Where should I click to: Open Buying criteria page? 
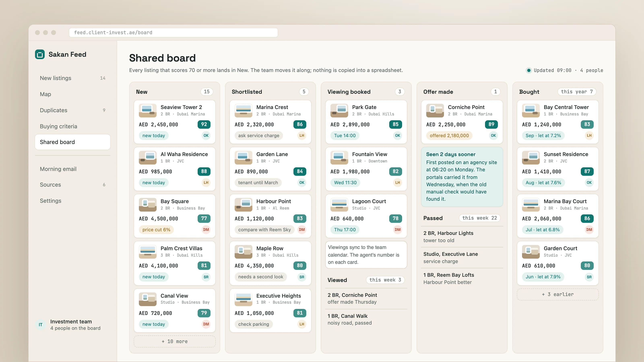click(72, 126)
